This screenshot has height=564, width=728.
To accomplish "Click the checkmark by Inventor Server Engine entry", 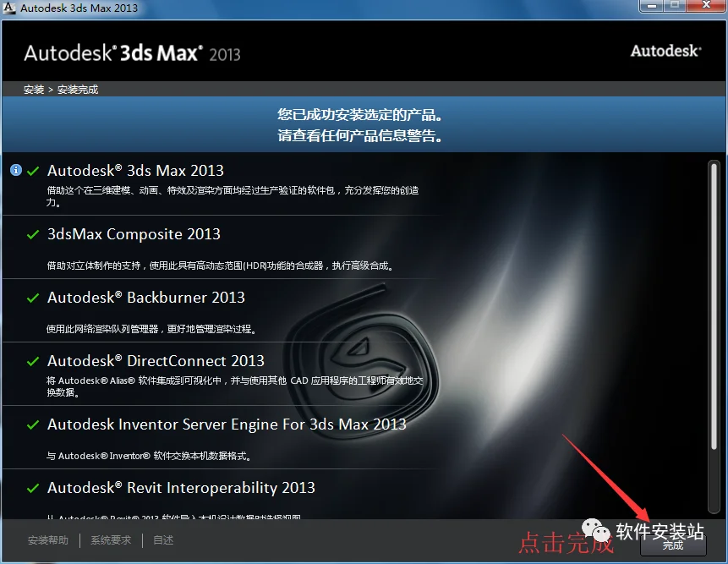I will [x=32, y=424].
